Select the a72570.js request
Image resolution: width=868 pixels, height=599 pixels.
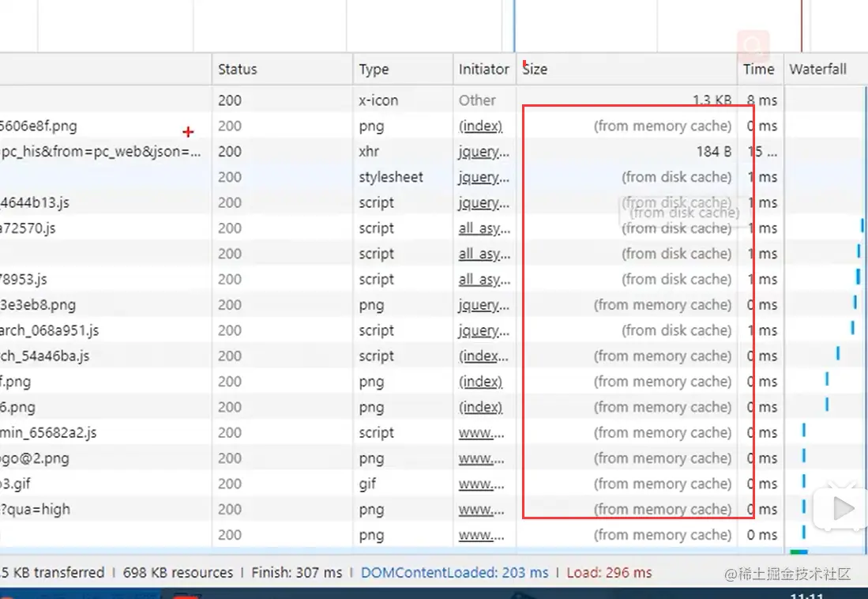28,228
